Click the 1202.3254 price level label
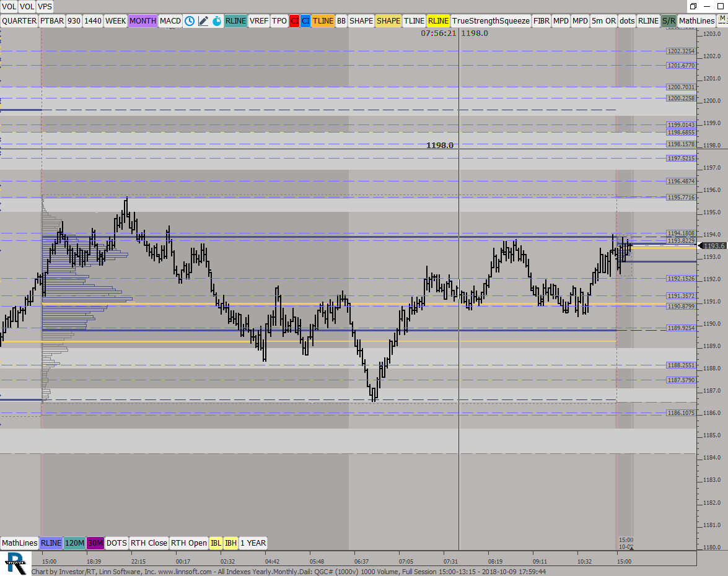 [681, 51]
